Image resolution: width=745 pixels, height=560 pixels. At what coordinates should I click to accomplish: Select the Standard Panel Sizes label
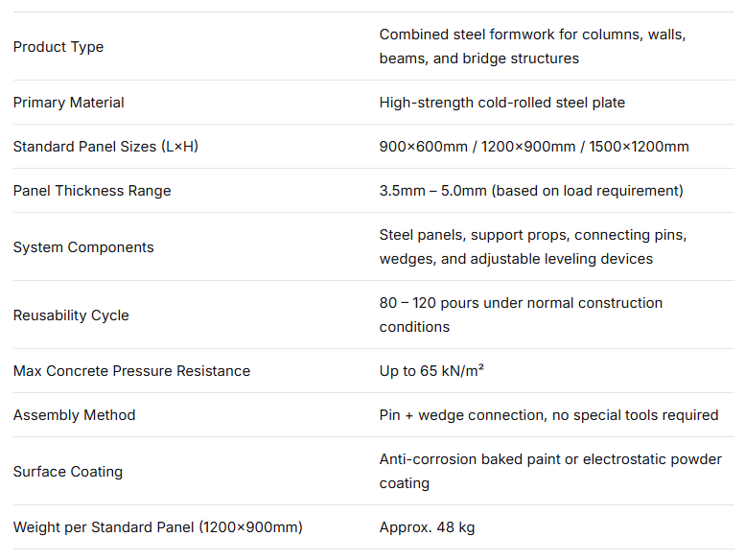coord(105,147)
